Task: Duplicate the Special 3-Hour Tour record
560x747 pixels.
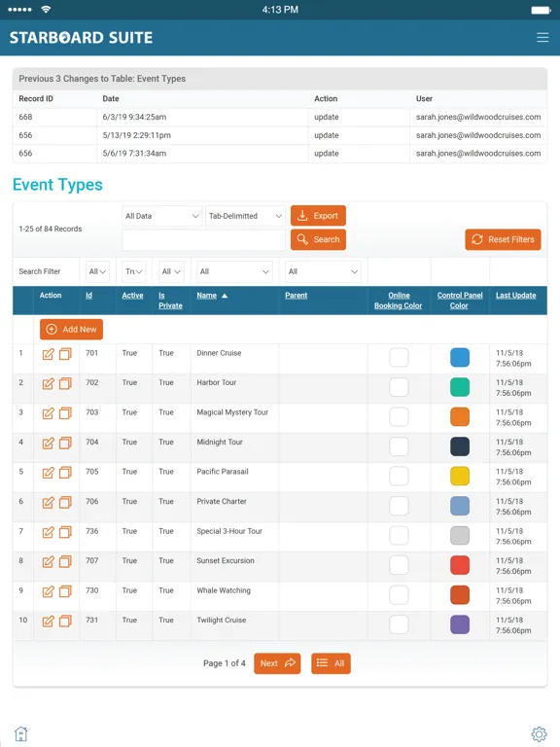Action: pyautogui.click(x=65, y=532)
